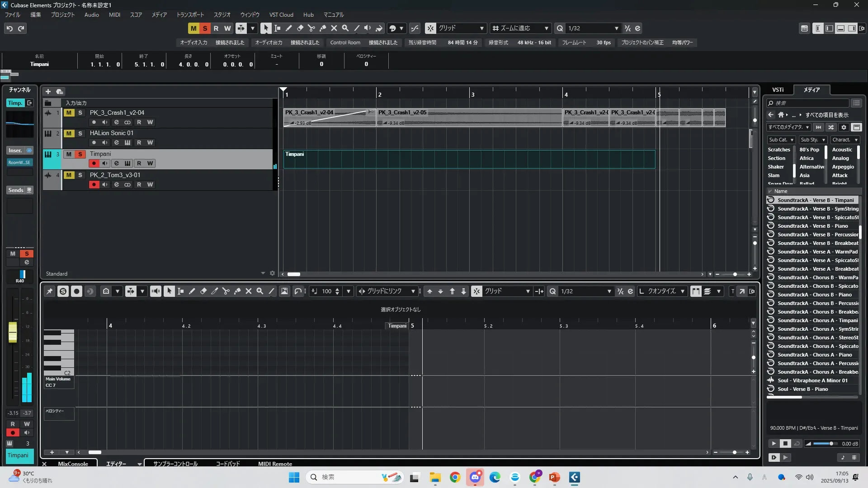The image size is (868, 488).
Task: Select SoundtrackA - Chorus A - Piano loop
Action: pyautogui.click(x=815, y=355)
